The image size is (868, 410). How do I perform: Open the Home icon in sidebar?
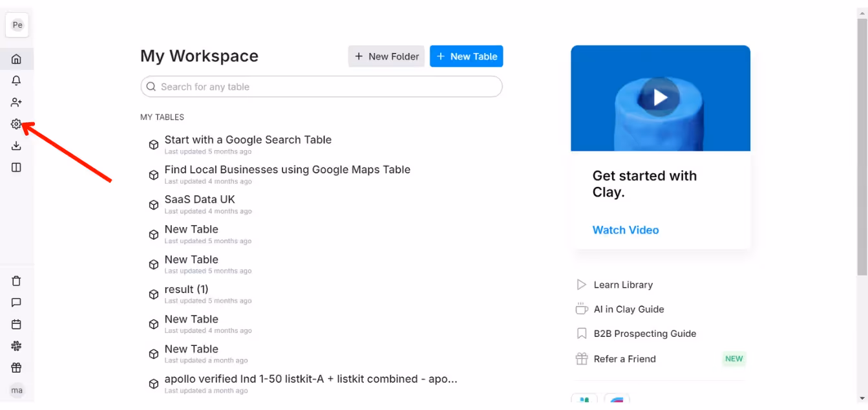click(16, 59)
